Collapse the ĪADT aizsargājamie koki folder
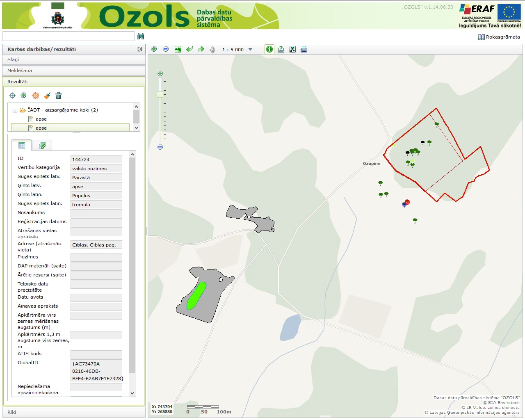 pos(15,110)
